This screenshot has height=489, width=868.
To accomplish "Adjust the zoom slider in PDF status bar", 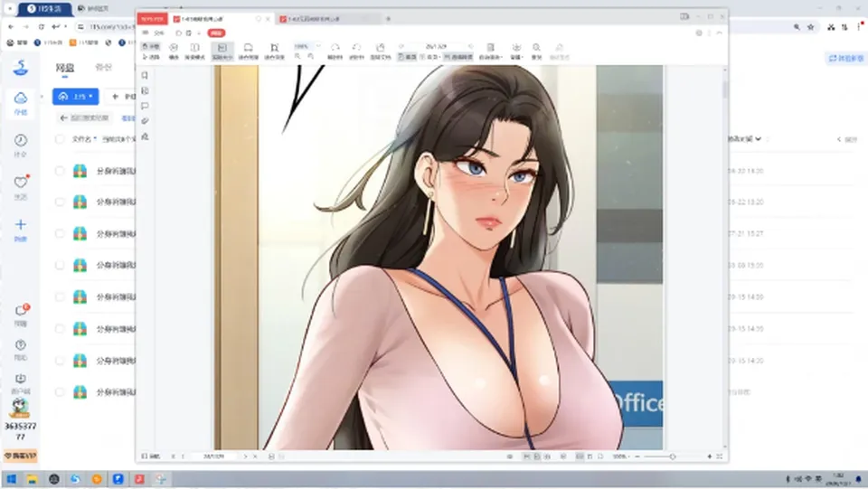I will [673, 456].
